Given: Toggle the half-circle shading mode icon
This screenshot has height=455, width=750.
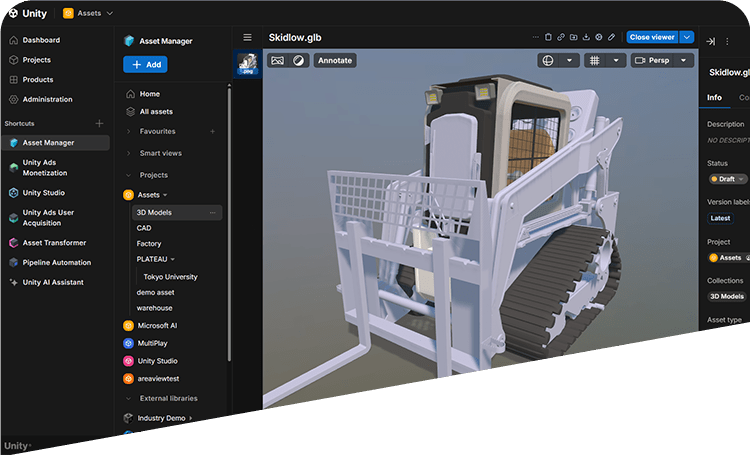Looking at the screenshot, I should [298, 60].
